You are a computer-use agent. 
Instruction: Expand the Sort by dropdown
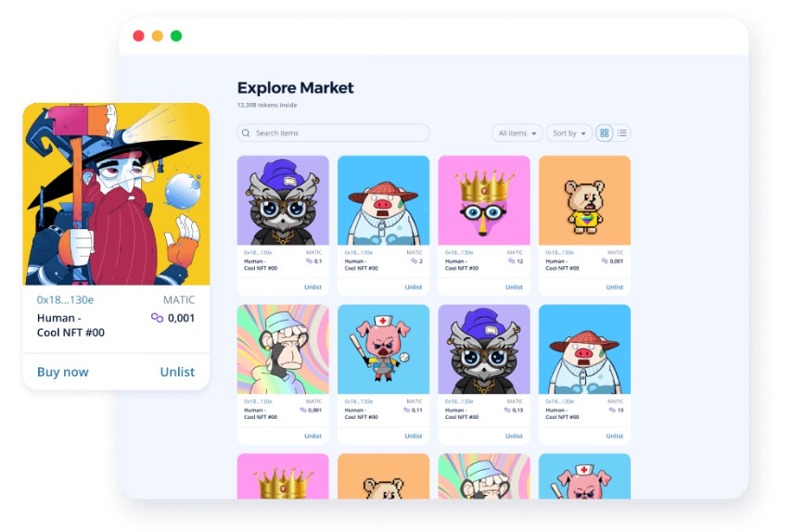click(568, 133)
